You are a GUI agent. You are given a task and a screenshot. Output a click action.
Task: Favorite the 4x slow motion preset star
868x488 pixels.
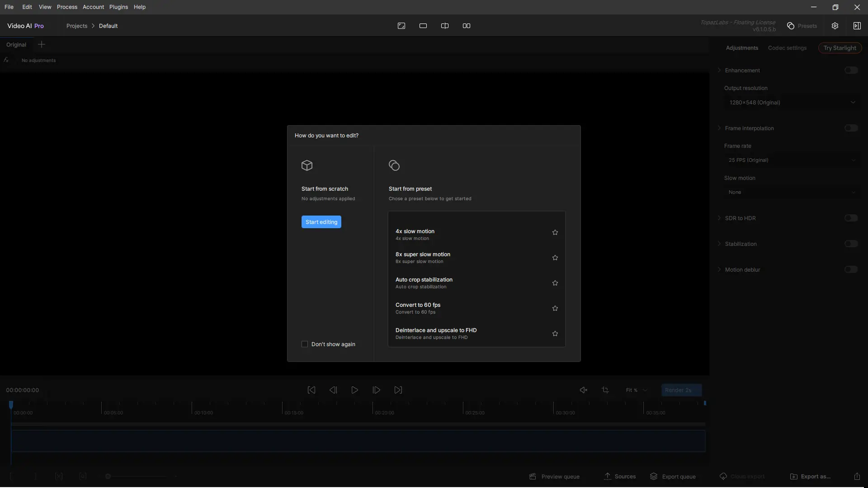click(x=555, y=232)
